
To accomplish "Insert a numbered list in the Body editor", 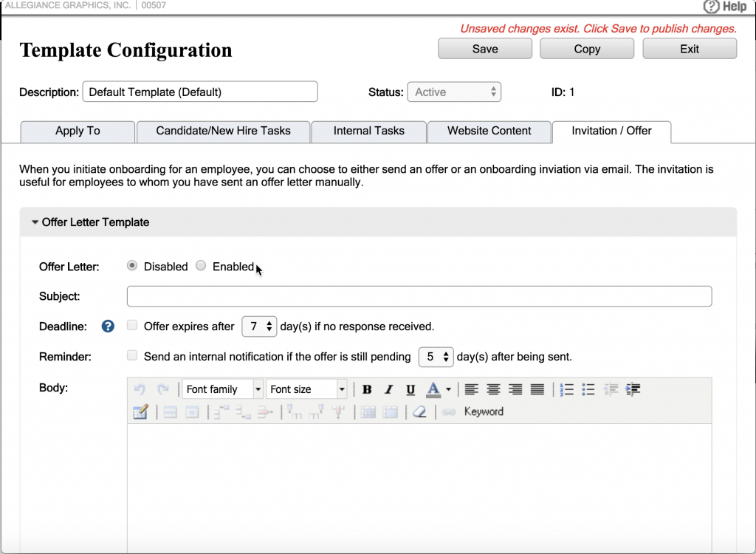I will click(x=566, y=389).
